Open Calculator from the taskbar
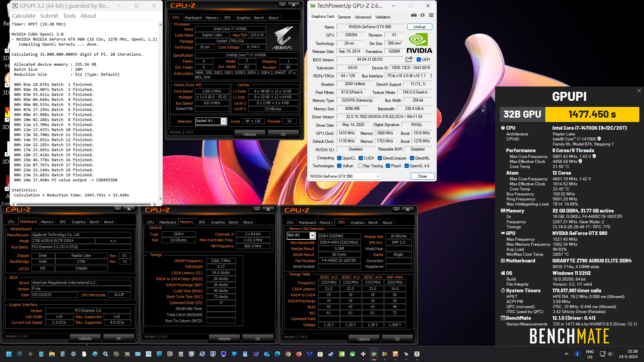 coord(63,354)
